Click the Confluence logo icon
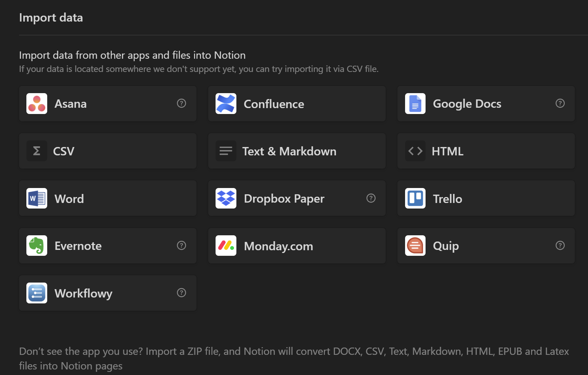The width and height of the screenshot is (588, 375). tap(226, 104)
